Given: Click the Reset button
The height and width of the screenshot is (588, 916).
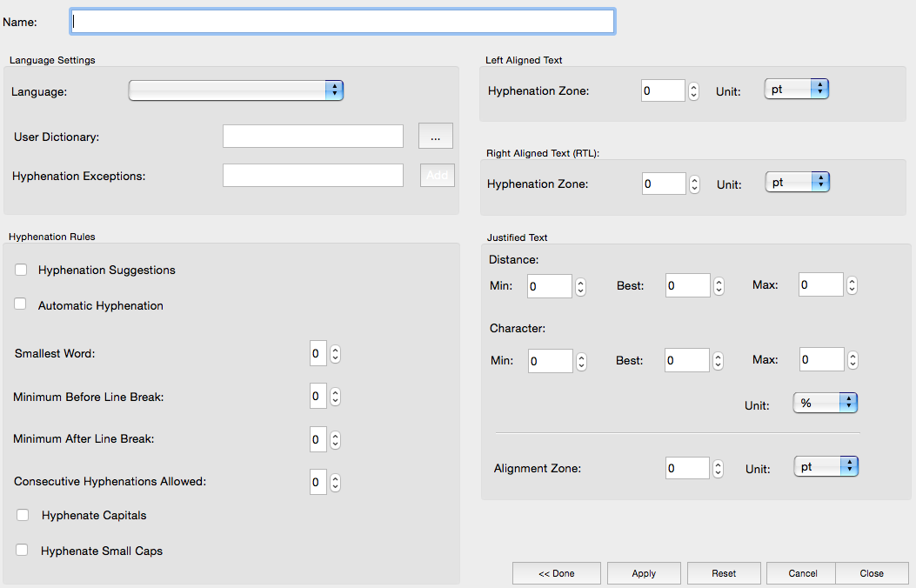Looking at the screenshot, I should 724,573.
